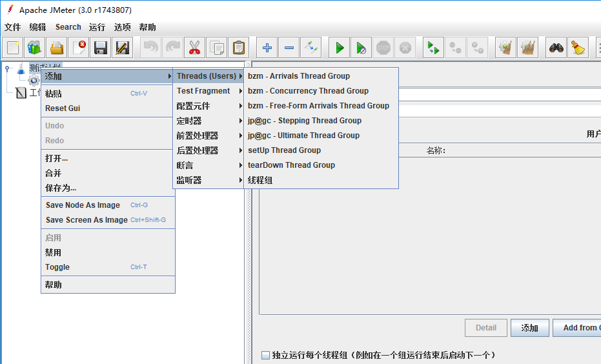Select bzm - Free-Form Arrivals Thread Group
Image resolution: width=601 pixels, height=364 pixels.
click(321, 106)
